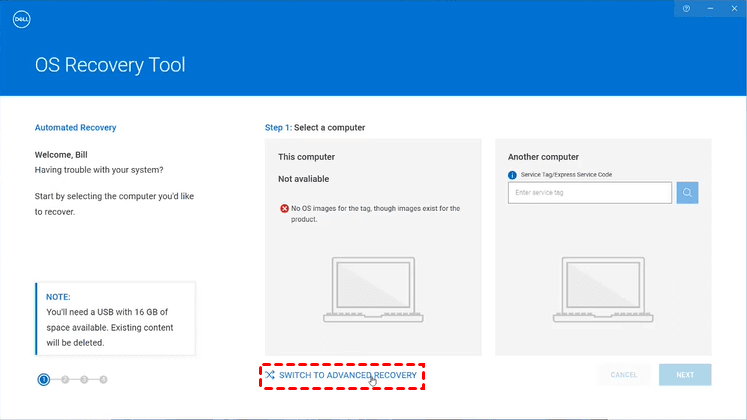Click the 'Welcome, Bill' text
This screenshot has height=420, width=747.
[61, 155]
